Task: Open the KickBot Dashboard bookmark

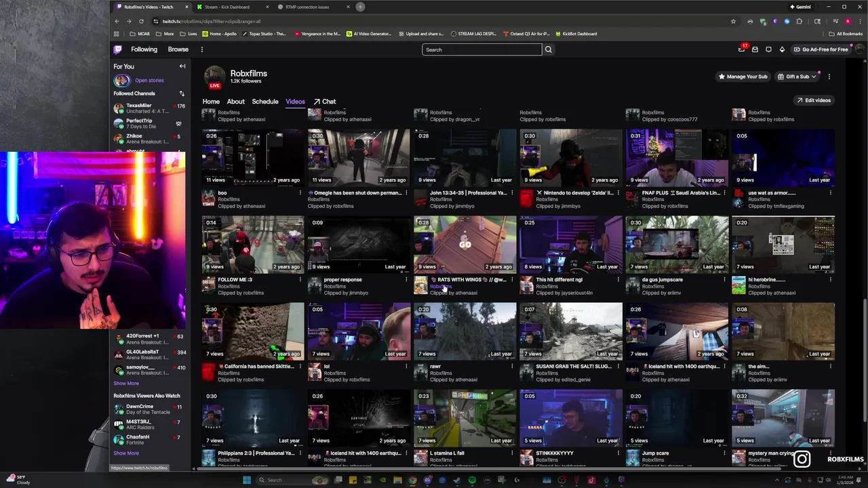Action: coord(576,34)
